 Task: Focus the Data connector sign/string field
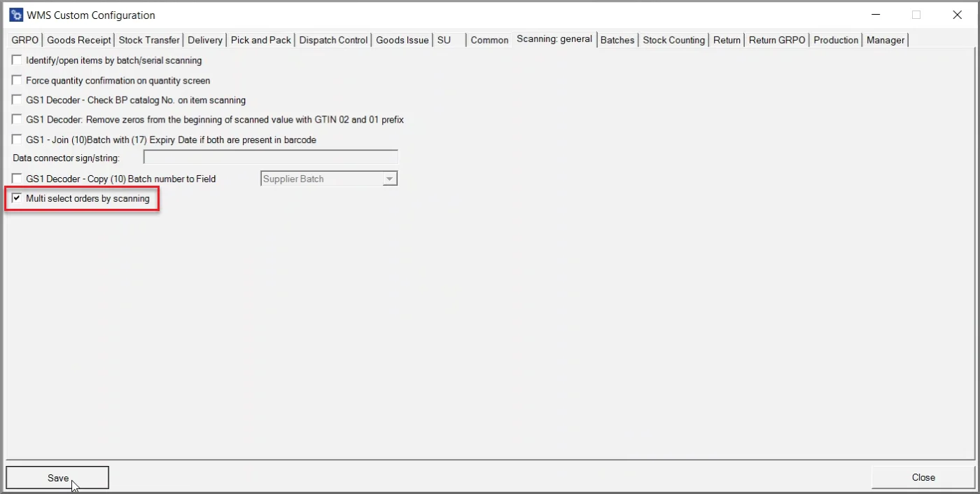271,158
